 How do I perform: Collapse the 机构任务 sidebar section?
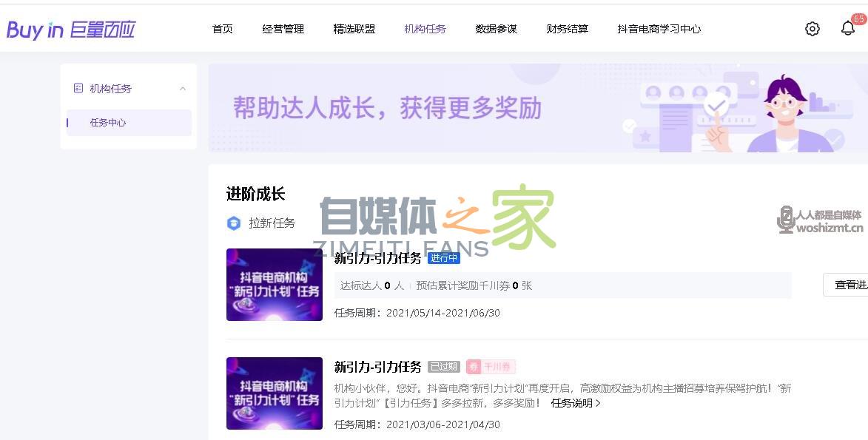point(182,89)
